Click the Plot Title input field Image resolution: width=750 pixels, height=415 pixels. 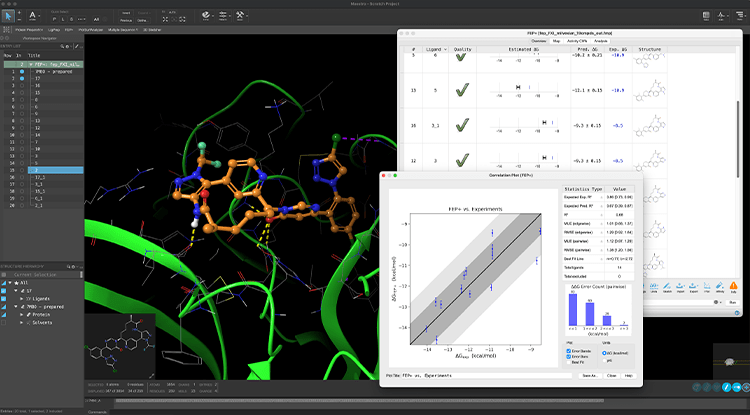click(x=487, y=376)
